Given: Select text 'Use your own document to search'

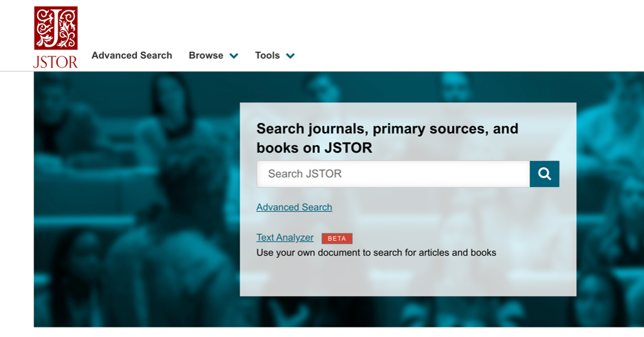Looking at the screenshot, I should [x=330, y=253].
